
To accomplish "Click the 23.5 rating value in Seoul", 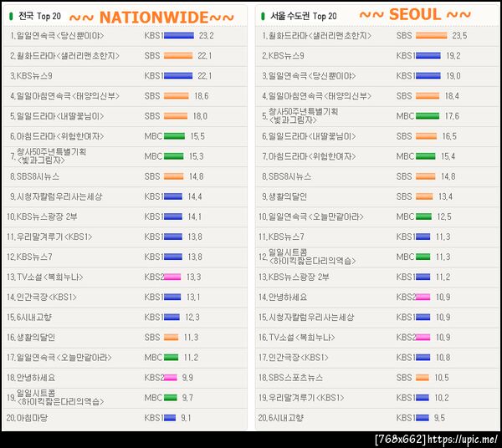I will [459, 35].
